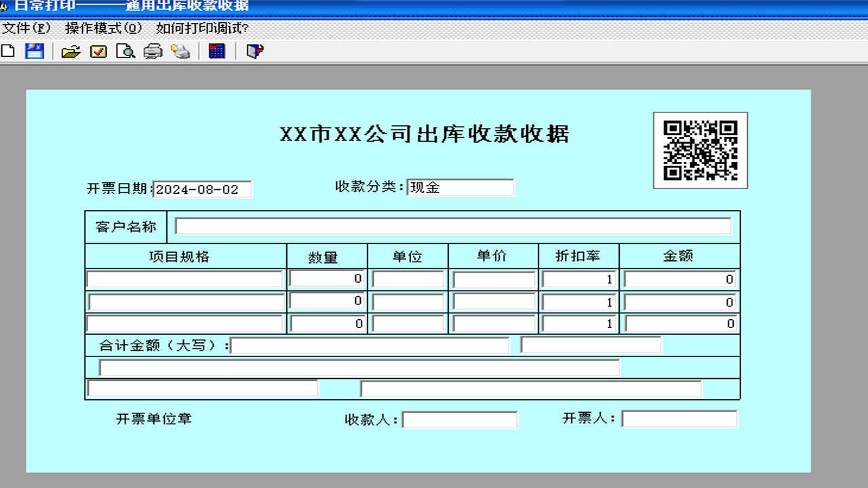The height and width of the screenshot is (488, 868).
Task: Print the receipt using the printer icon
Action: tap(153, 50)
